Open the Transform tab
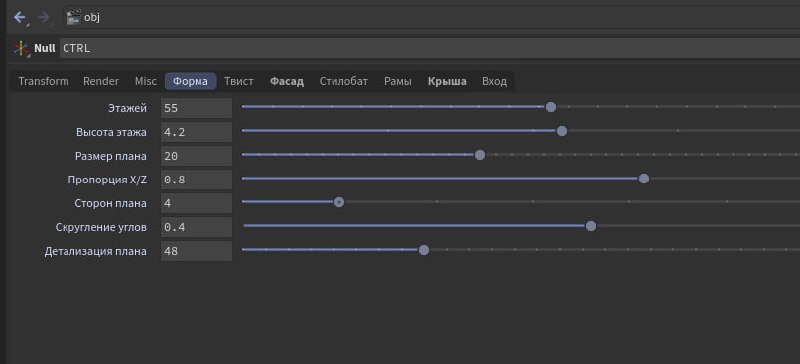Screen dimensions: 800x364 43,81
